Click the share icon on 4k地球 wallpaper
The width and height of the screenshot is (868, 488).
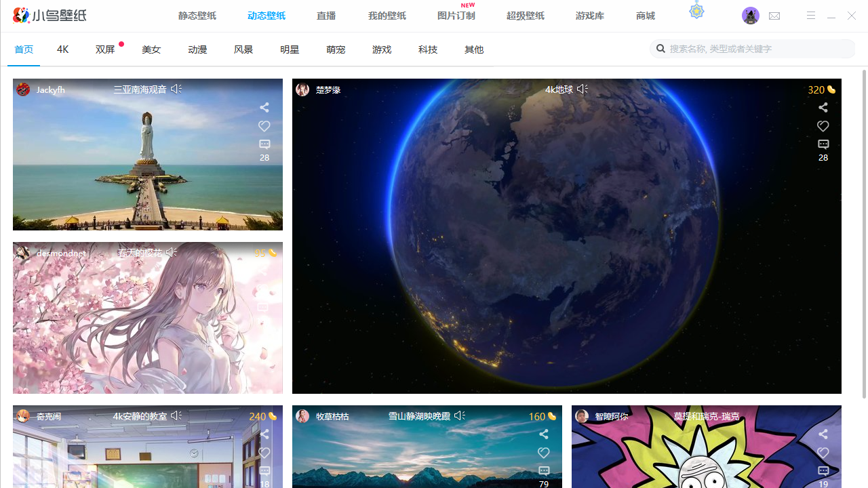pos(823,107)
